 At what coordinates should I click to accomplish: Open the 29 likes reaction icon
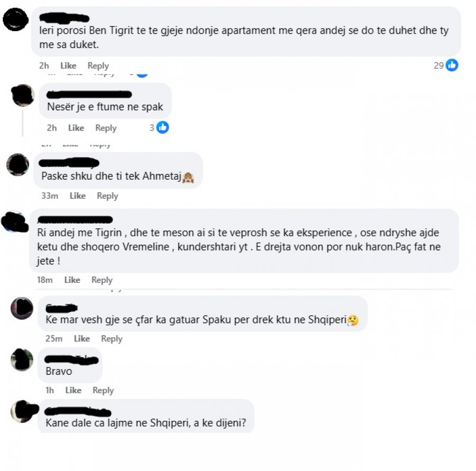pyautogui.click(x=452, y=65)
